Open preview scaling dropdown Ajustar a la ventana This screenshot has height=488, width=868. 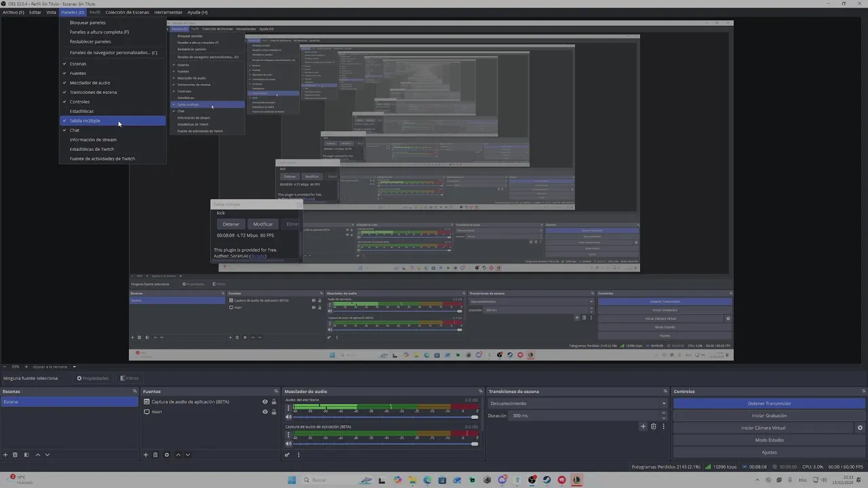55,367
